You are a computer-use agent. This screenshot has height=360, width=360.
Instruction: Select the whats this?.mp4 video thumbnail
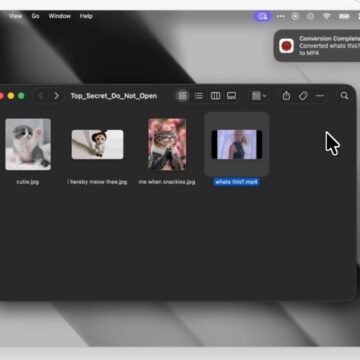click(237, 144)
